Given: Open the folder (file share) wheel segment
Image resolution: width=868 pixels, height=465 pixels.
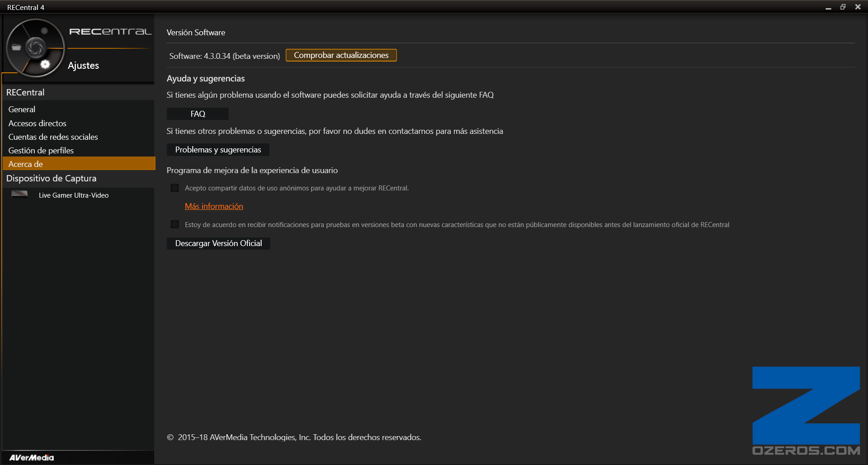Looking at the screenshot, I should pos(17,47).
